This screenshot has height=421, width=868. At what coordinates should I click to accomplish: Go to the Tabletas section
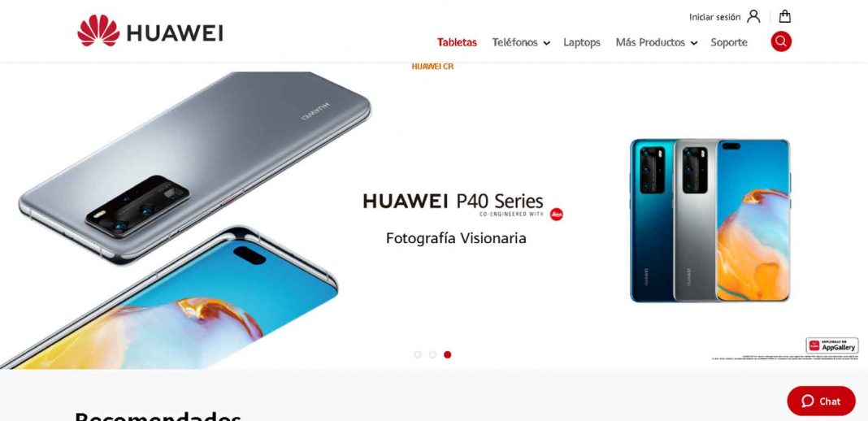point(457,42)
